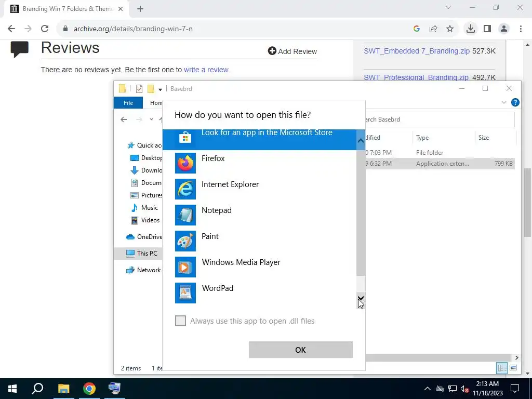
Task: Select the Notepad app icon
Action: 185,215
